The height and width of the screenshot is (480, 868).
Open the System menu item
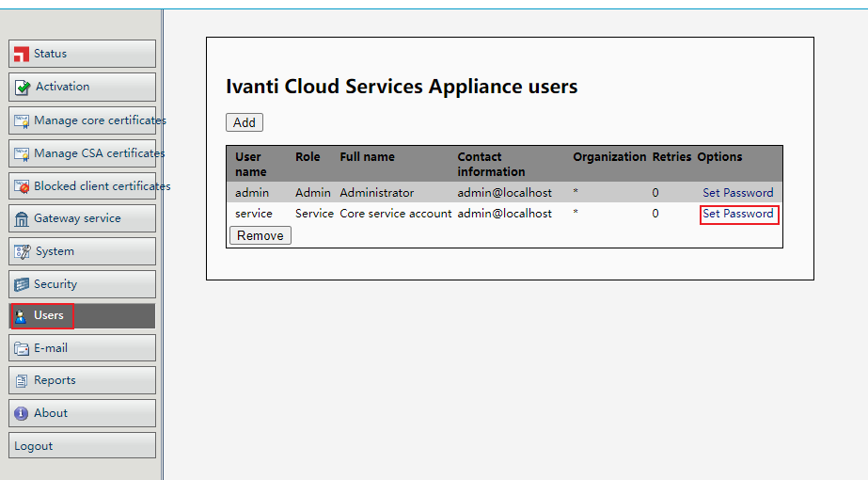tap(82, 251)
